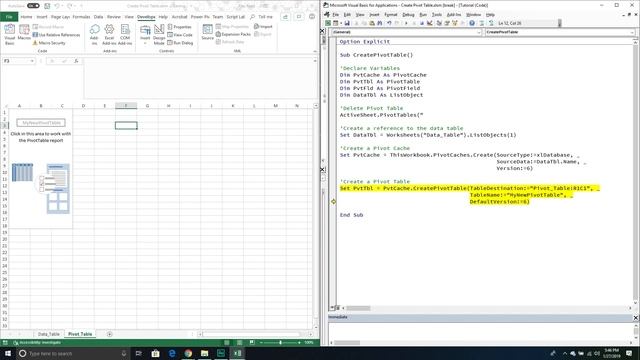Click Zoom in plus button
This screenshot has height=360, width=640.
pos(299,342)
